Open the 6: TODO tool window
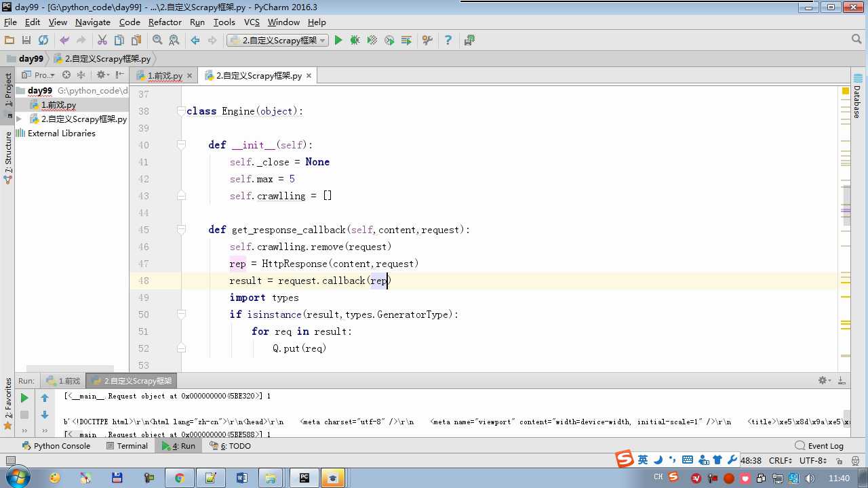Viewport: 868px width, 488px height. pyautogui.click(x=230, y=446)
